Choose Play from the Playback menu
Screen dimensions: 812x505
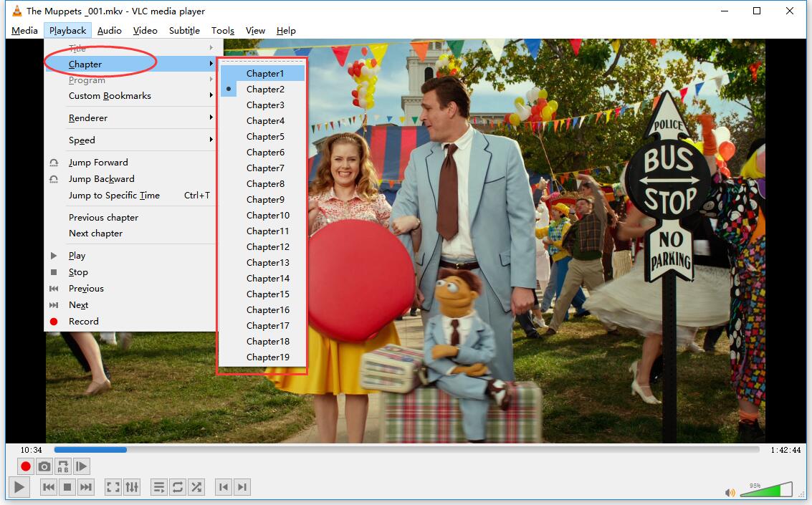point(130,256)
